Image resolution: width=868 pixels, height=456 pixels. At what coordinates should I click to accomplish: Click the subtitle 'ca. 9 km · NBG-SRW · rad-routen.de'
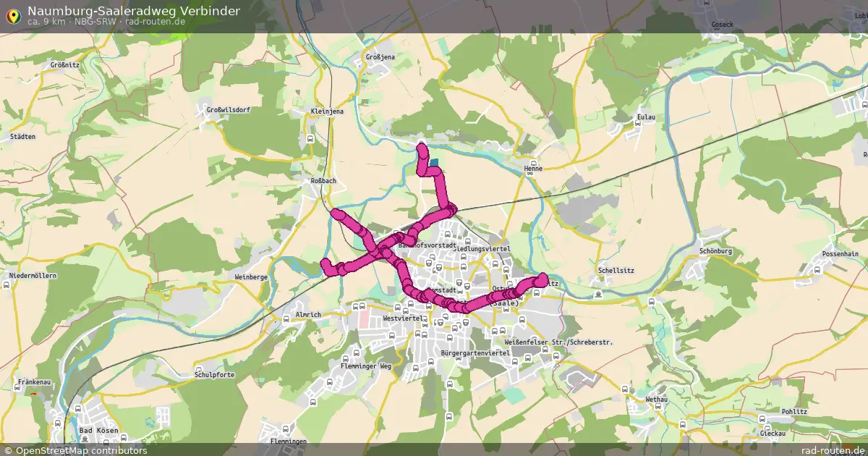(x=106, y=22)
